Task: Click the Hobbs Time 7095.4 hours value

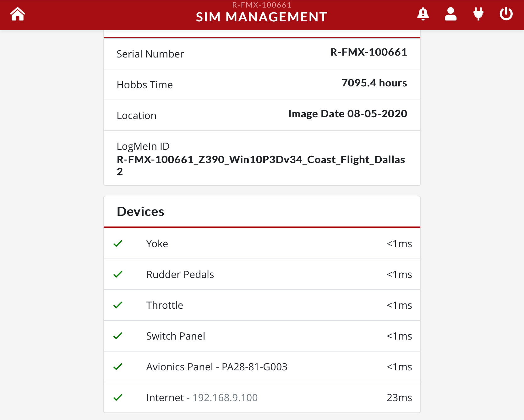Action: point(374,83)
